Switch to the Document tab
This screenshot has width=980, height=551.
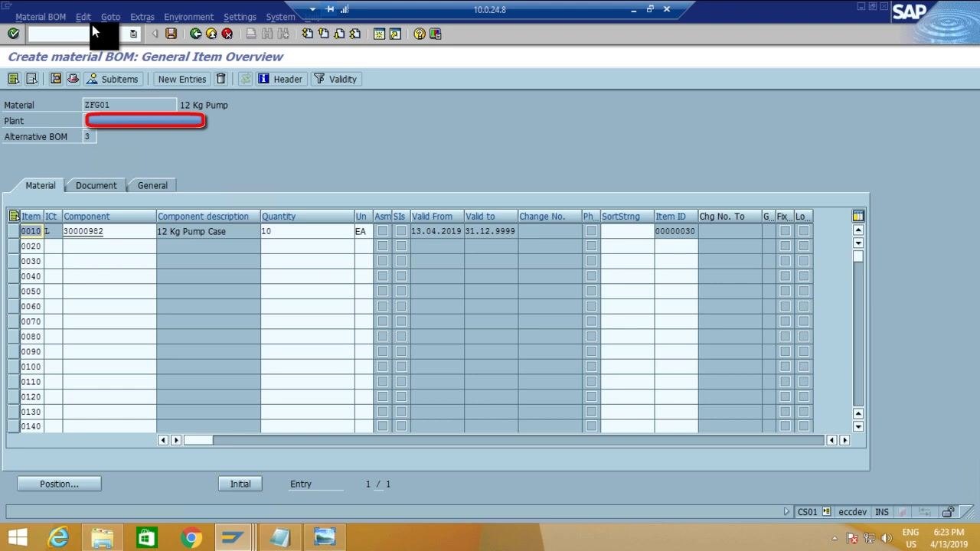pos(96,185)
